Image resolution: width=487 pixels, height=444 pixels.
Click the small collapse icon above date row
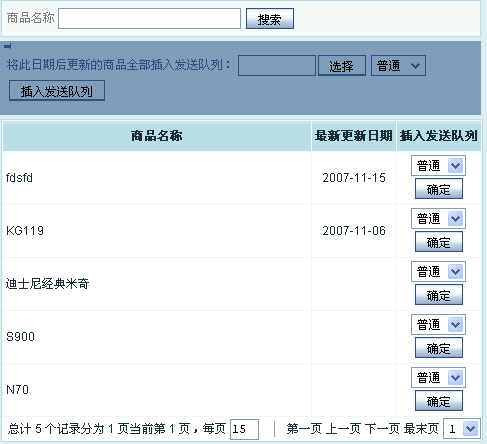[8, 46]
